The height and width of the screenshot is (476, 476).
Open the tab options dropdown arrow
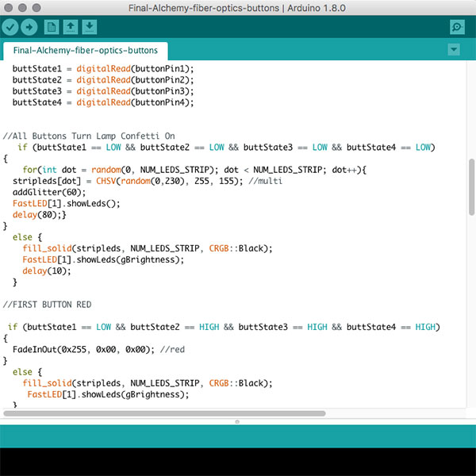(x=454, y=49)
